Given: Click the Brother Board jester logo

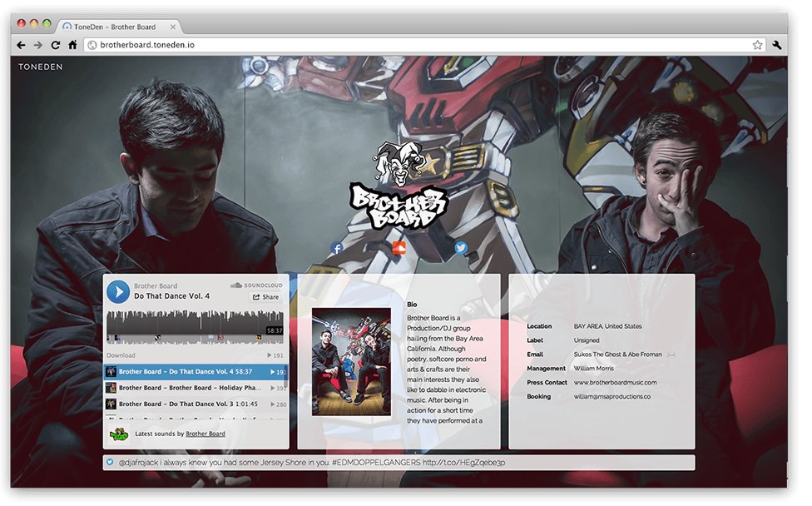Looking at the screenshot, I should coord(399,185).
